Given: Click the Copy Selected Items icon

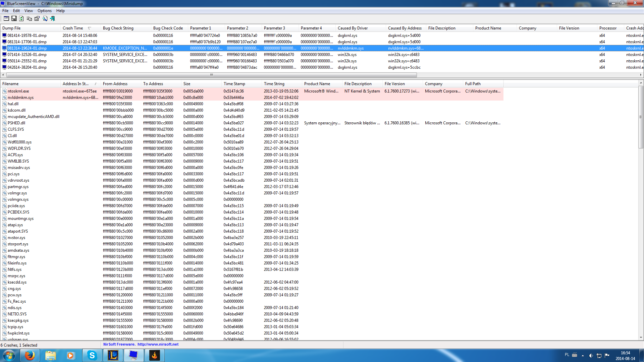Looking at the screenshot, I should pyautogui.click(x=29, y=18).
